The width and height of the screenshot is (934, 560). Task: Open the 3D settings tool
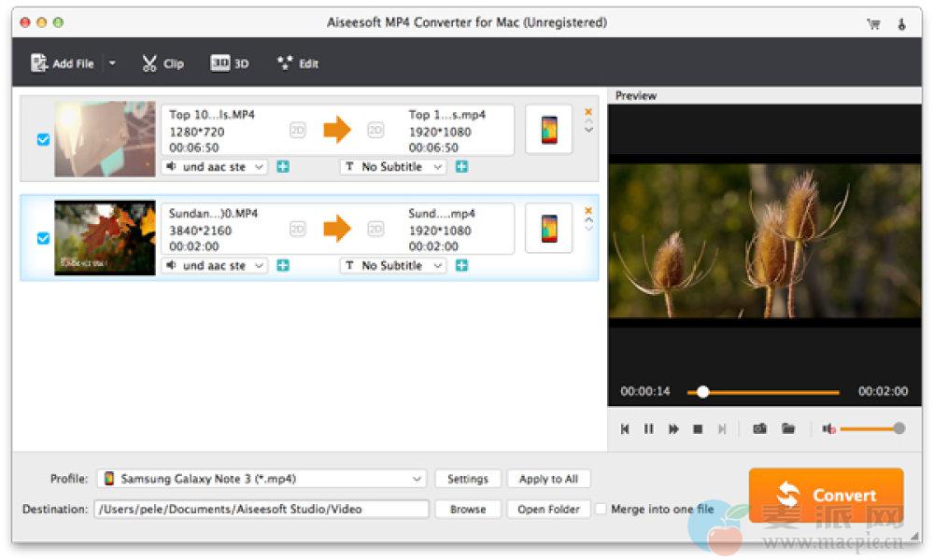(229, 63)
